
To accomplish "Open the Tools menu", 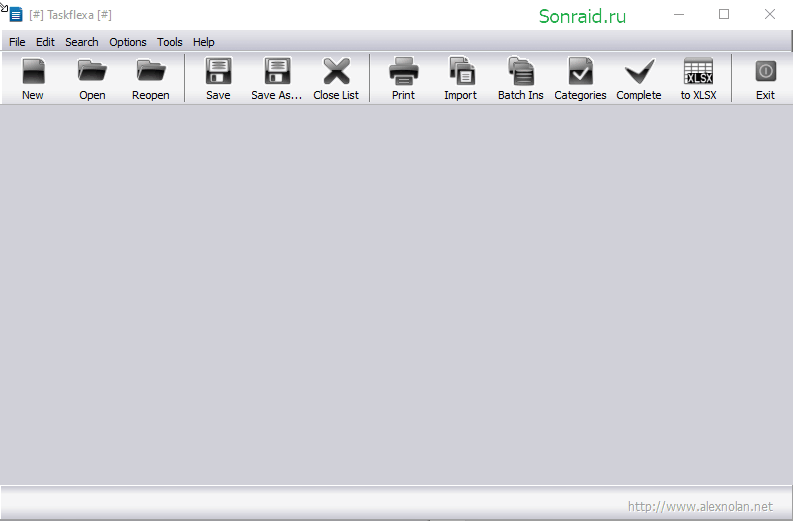I will click(169, 42).
